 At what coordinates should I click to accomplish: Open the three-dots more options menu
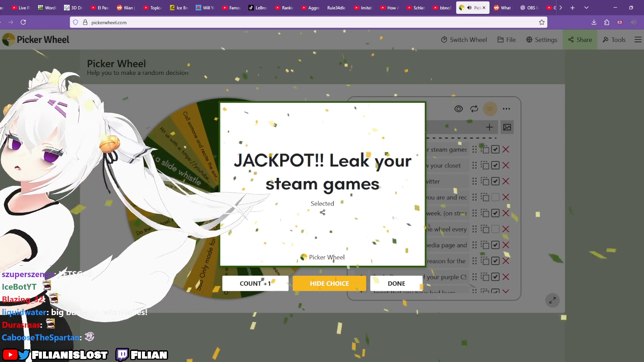point(506,109)
